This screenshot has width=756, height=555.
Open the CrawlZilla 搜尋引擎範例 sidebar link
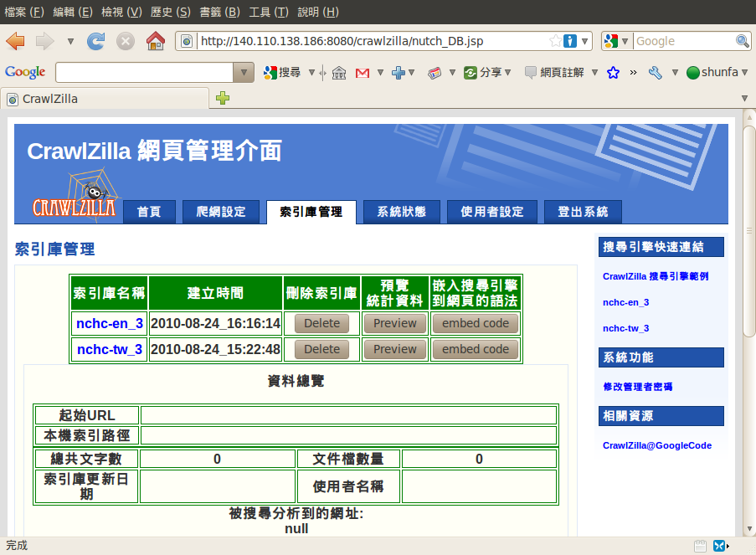coord(656,276)
